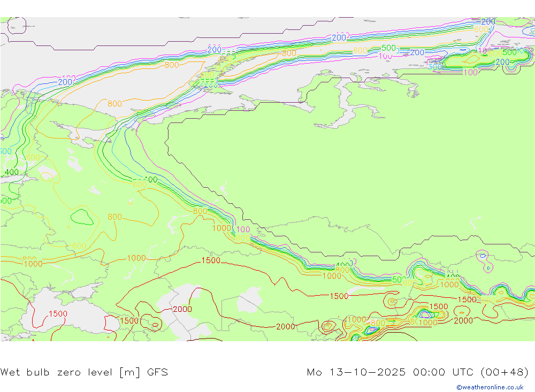Viewport: 535px width, 392px height.
Task: Click the green '400' contour label on the left side
Action: pyautogui.click(x=12, y=172)
